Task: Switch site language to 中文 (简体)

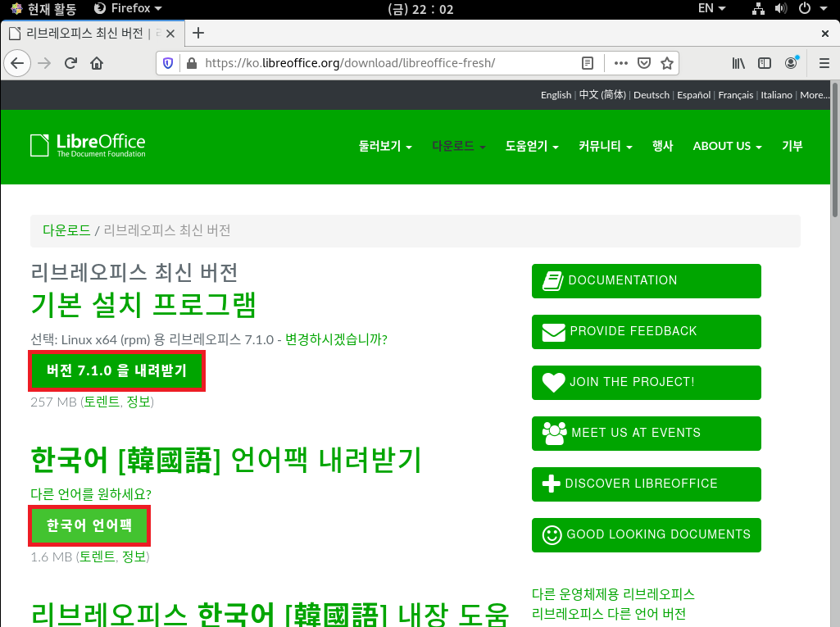Action: (602, 95)
